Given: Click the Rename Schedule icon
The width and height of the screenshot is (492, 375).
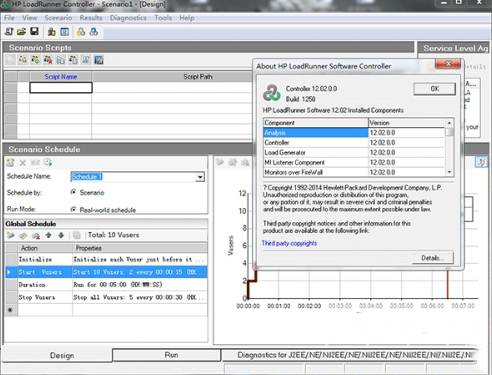Looking at the screenshot, I should point(35,163).
